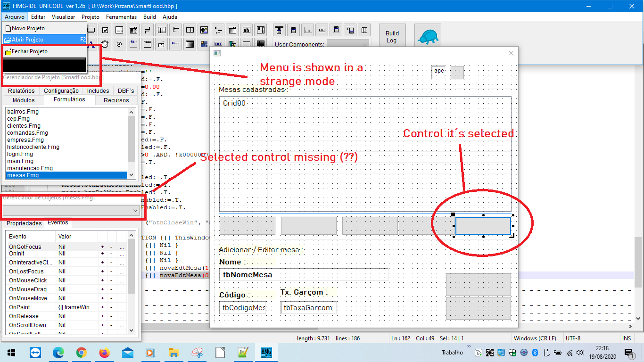Select the tbCodigoMesa textbox in designer
The height and width of the screenshot is (362, 644).
(x=243, y=308)
